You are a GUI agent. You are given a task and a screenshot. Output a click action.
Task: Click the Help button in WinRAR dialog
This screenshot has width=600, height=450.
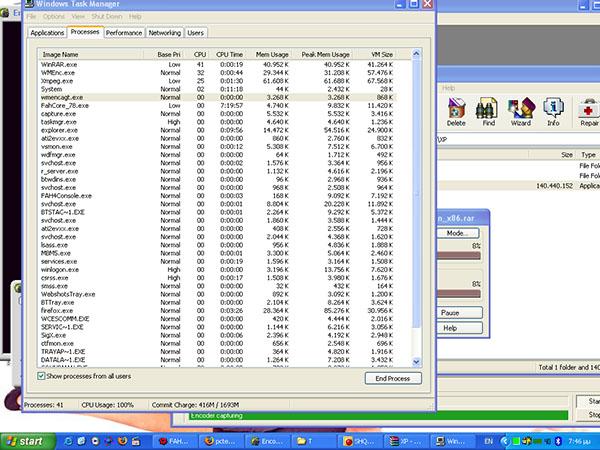459,328
